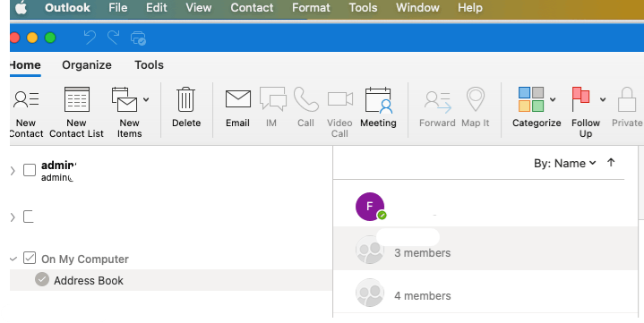Open the Format menu
This screenshot has width=644, height=323.
[x=311, y=8]
